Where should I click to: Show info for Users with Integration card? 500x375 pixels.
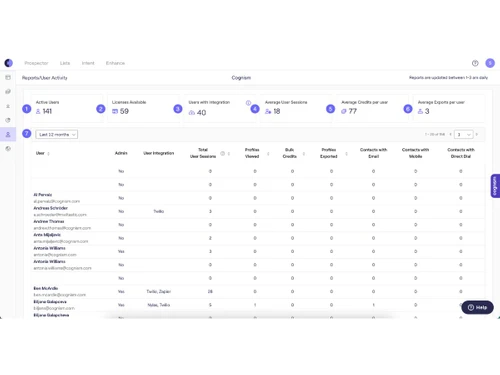pos(248,103)
